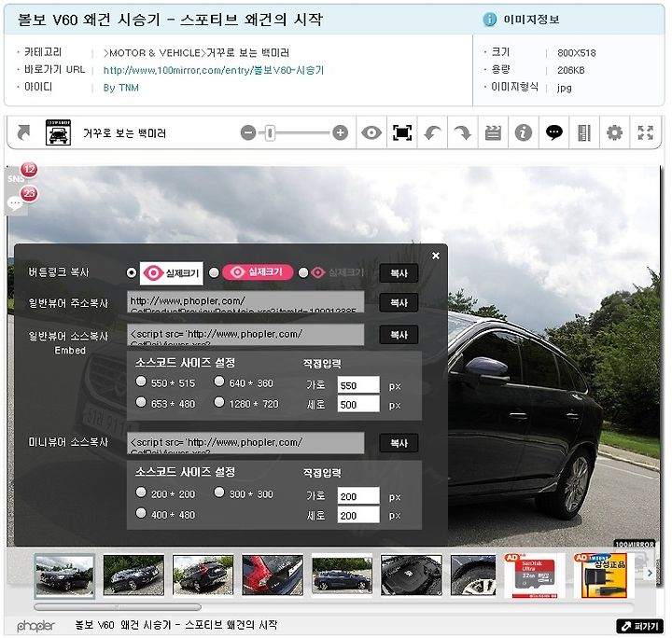Show image info with the i icon

(x=524, y=132)
